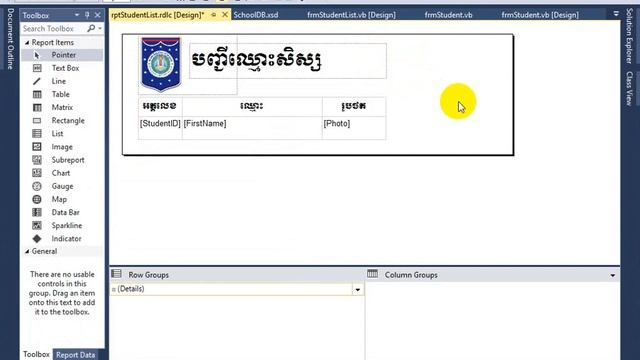Focus the Search Toolbox field

(54, 29)
